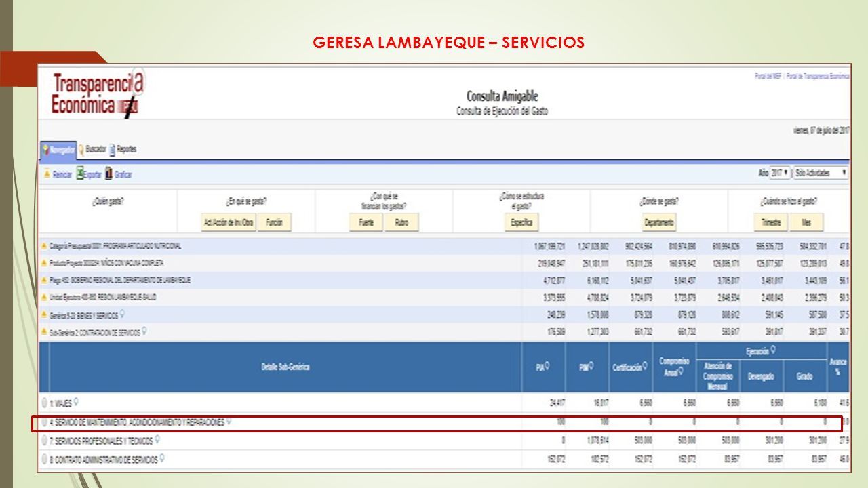Screen dimensions: 868x488
Task: Click the 8: Contrato Administrativo de Servicios label
Action: point(104,460)
